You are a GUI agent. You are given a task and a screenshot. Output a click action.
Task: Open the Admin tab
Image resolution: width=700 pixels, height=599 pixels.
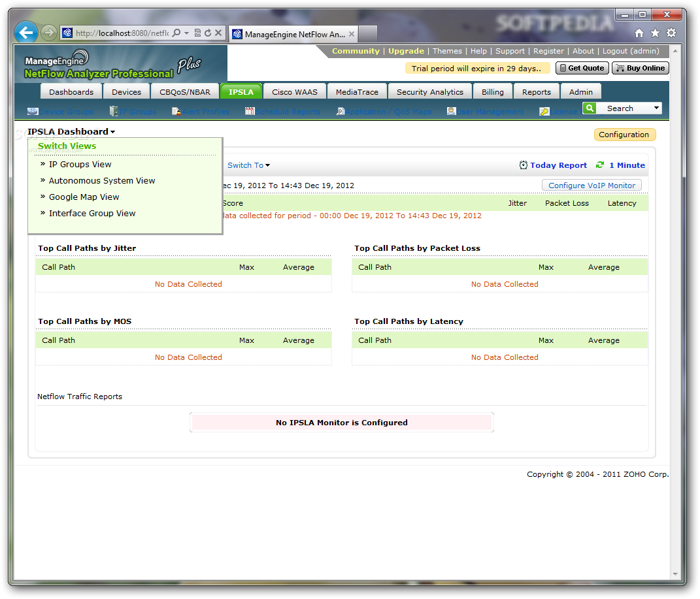point(581,92)
